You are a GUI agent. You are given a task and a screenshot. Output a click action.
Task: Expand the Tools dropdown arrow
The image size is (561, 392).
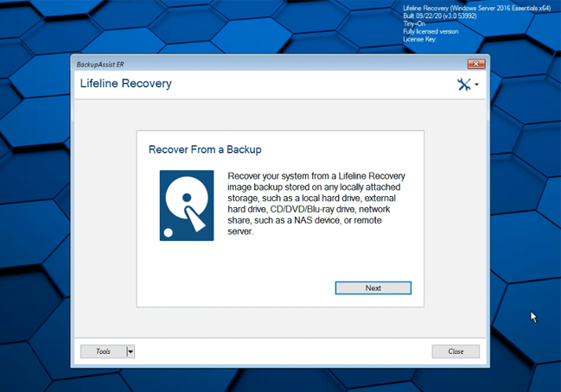(131, 351)
